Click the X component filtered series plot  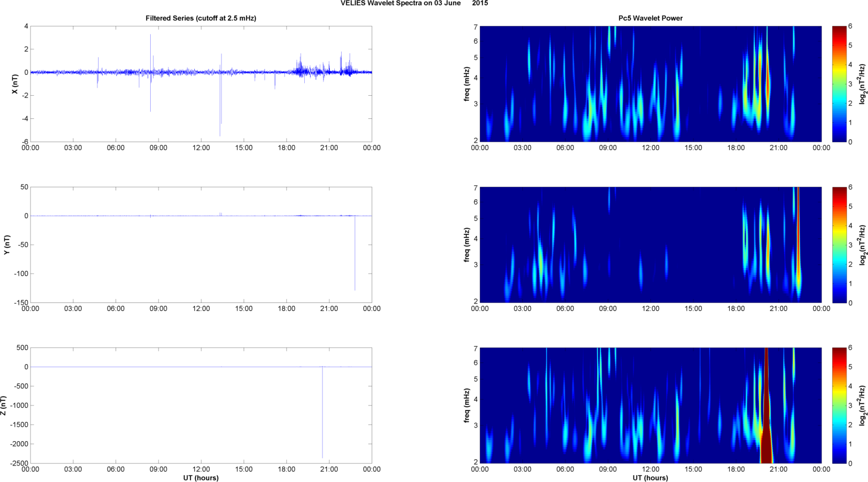point(201,84)
